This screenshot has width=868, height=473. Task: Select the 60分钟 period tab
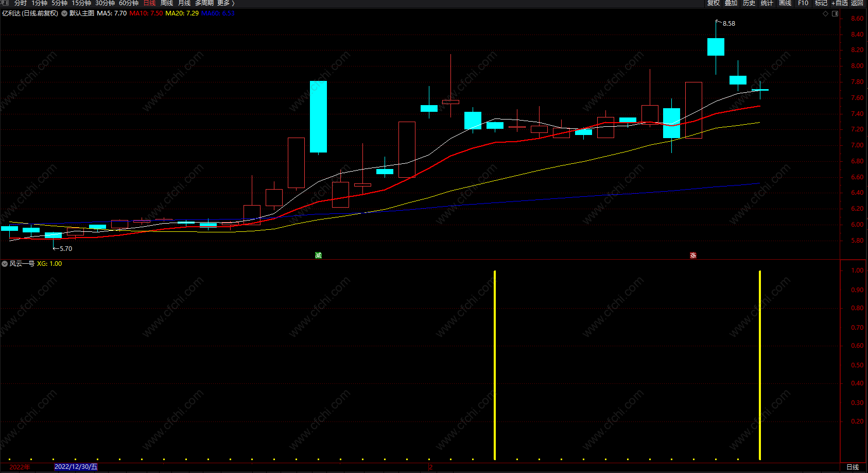tap(129, 3)
